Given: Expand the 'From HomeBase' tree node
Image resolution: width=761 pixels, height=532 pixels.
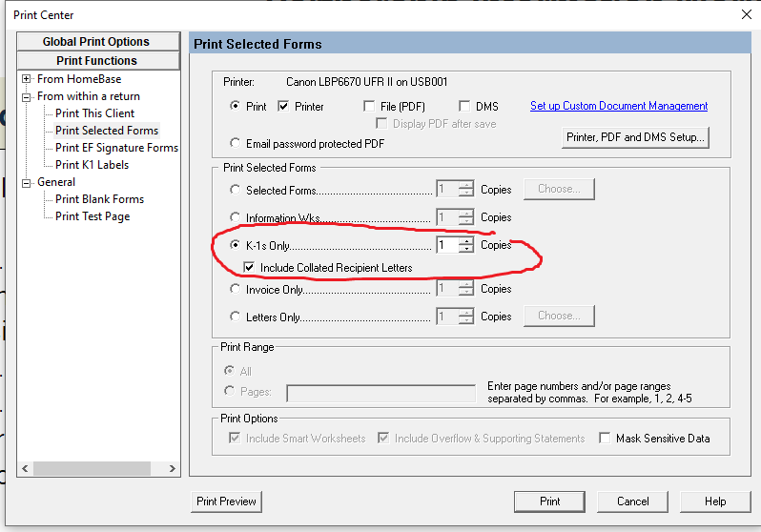Looking at the screenshot, I should [x=27, y=79].
